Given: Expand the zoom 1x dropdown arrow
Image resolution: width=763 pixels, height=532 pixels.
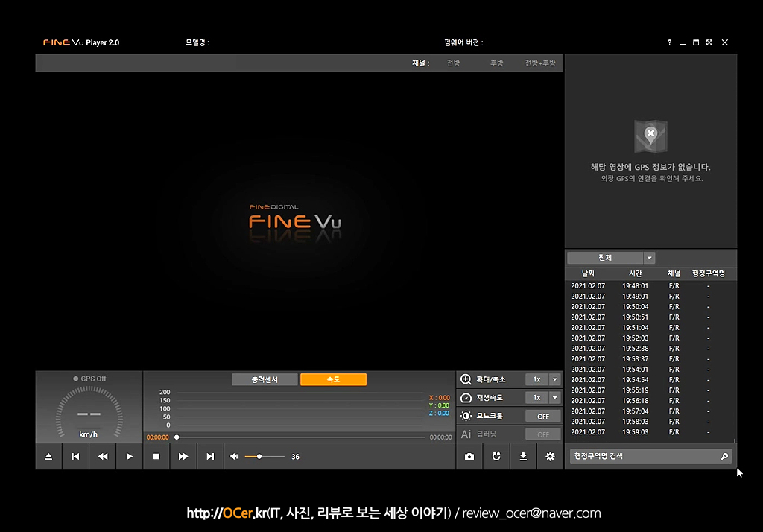Looking at the screenshot, I should [x=554, y=379].
